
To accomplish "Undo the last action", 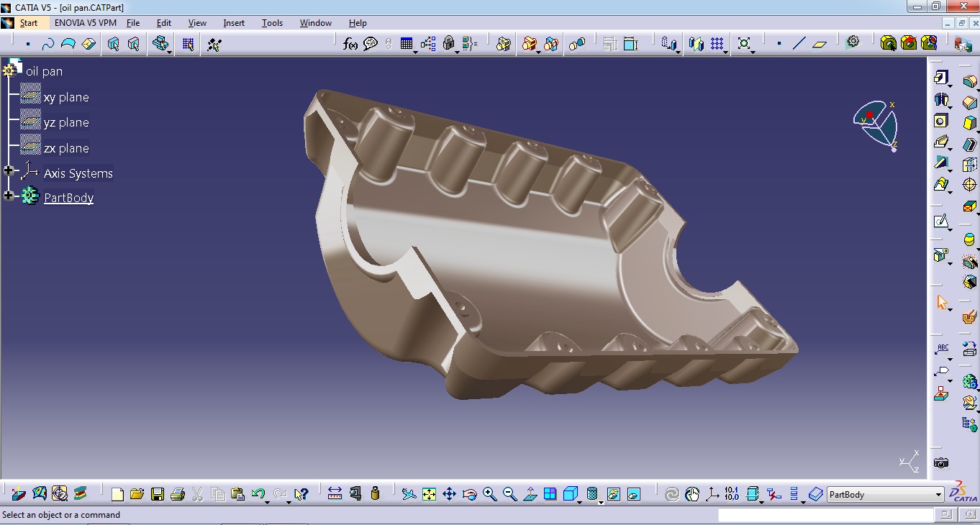I will coord(258,494).
